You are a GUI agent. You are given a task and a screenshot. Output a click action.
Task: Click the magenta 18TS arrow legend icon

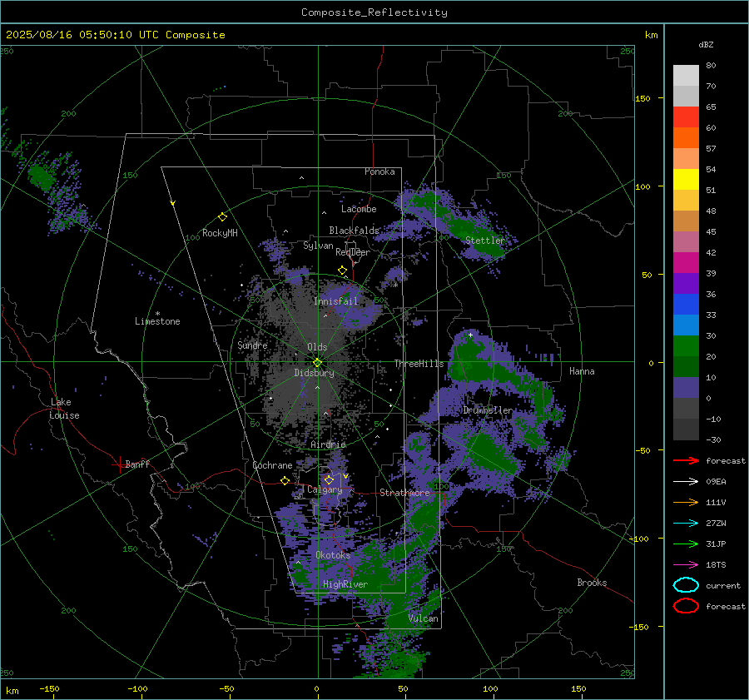point(686,565)
